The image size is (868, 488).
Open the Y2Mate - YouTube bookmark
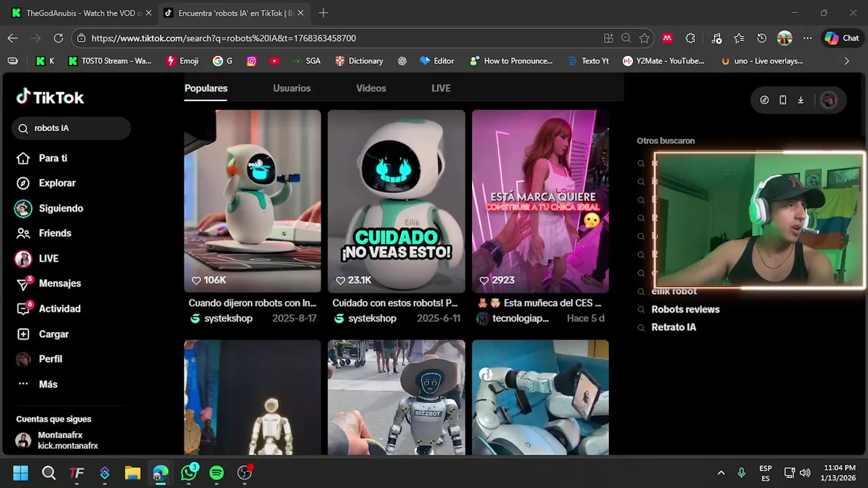click(664, 61)
